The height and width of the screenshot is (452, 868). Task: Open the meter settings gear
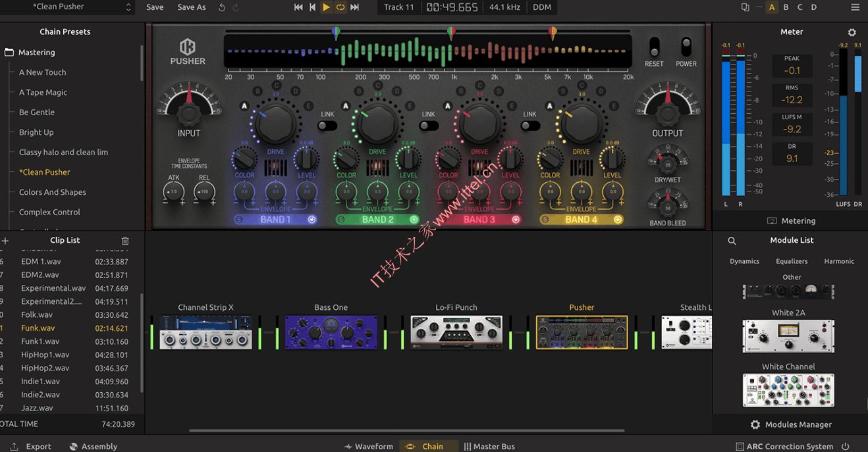click(852, 32)
